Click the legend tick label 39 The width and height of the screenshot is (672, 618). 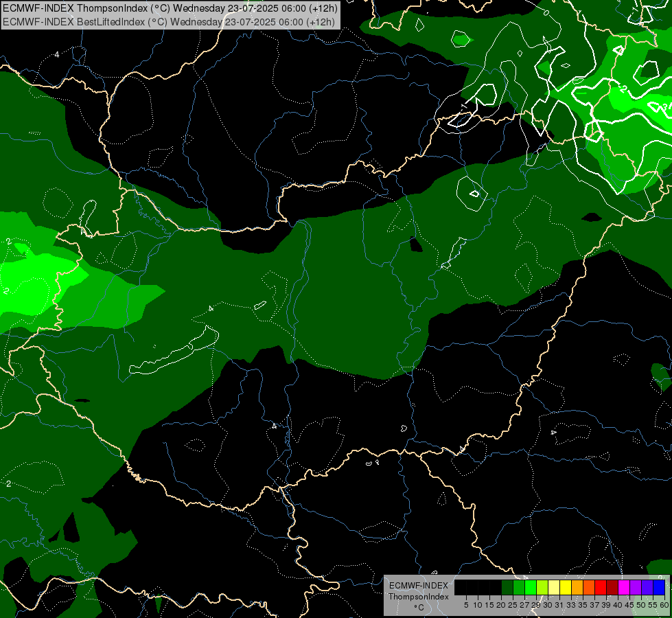pyautogui.click(x=606, y=605)
